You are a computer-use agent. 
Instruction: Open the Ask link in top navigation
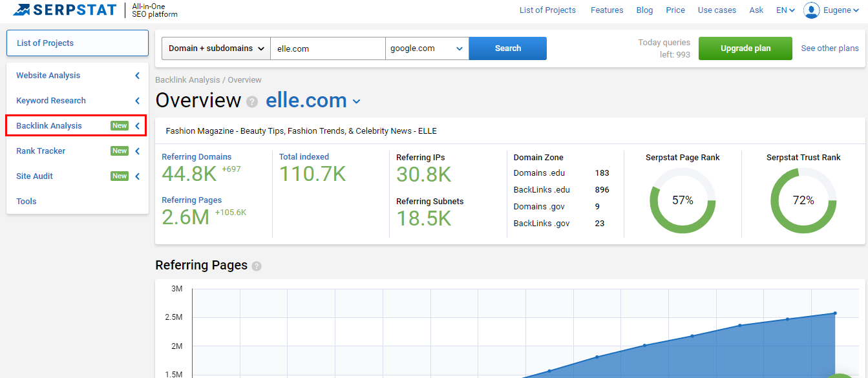pyautogui.click(x=756, y=10)
